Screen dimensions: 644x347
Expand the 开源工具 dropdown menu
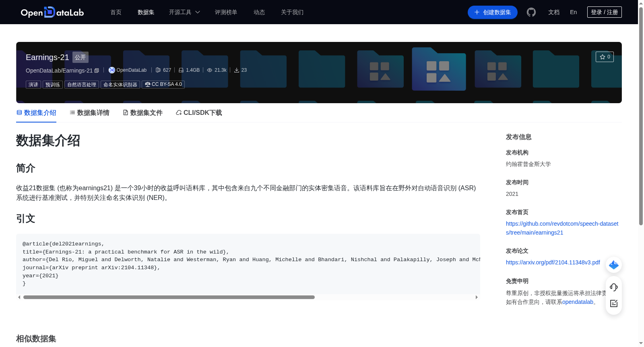184,12
